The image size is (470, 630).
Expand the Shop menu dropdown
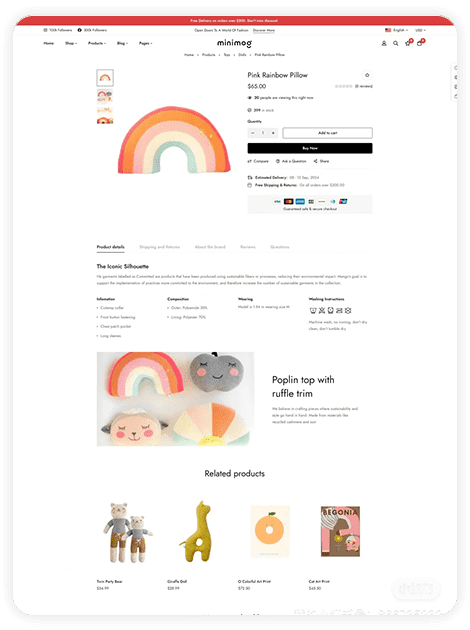71,43
